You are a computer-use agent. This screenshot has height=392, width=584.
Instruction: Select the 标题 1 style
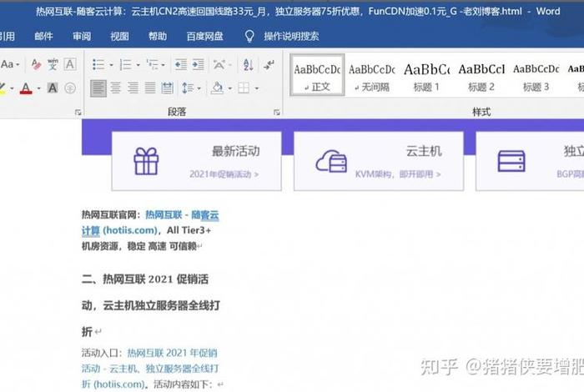pos(426,78)
